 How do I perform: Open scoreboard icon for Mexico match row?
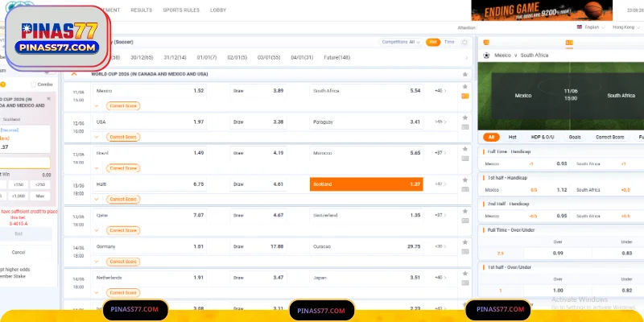click(x=465, y=96)
